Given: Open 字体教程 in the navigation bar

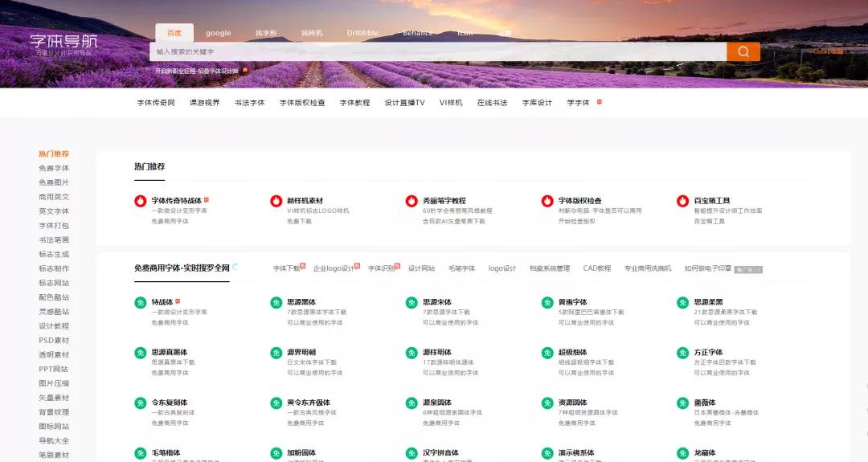Looking at the screenshot, I should 355,103.
